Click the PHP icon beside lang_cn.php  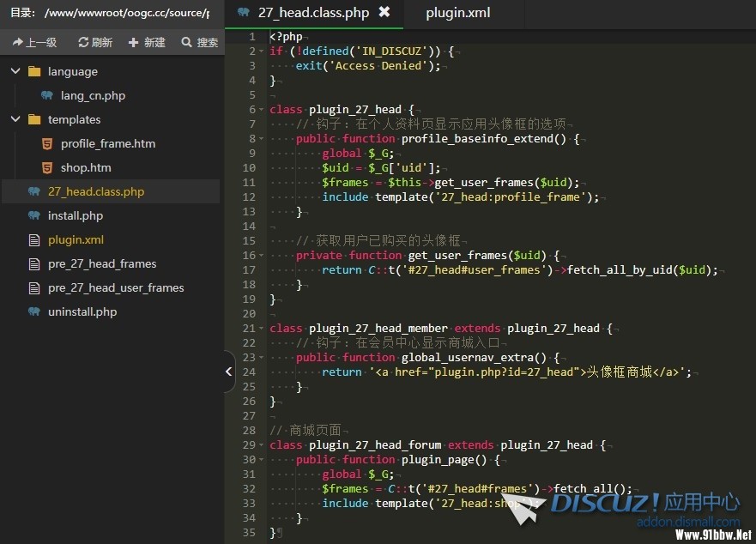click(x=47, y=95)
